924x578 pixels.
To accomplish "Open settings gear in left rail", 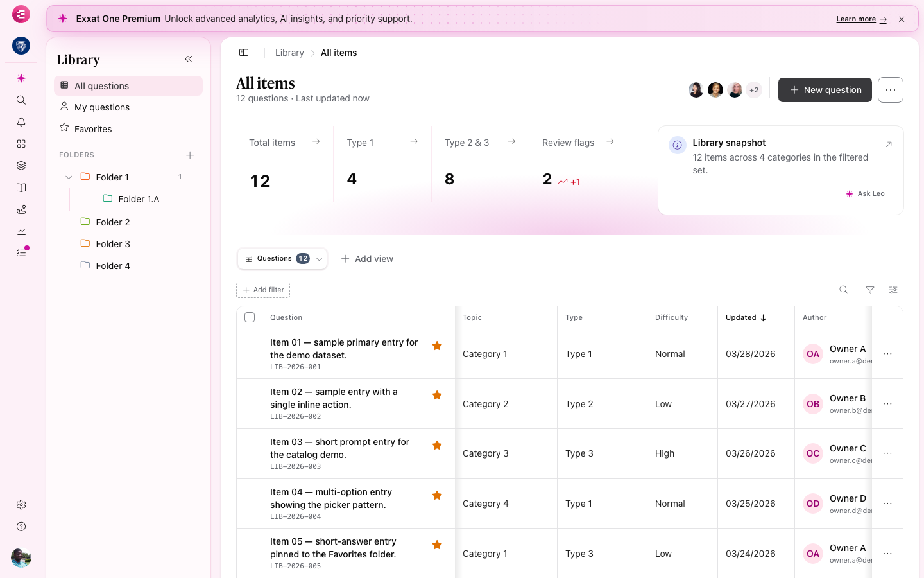I will 21,505.
